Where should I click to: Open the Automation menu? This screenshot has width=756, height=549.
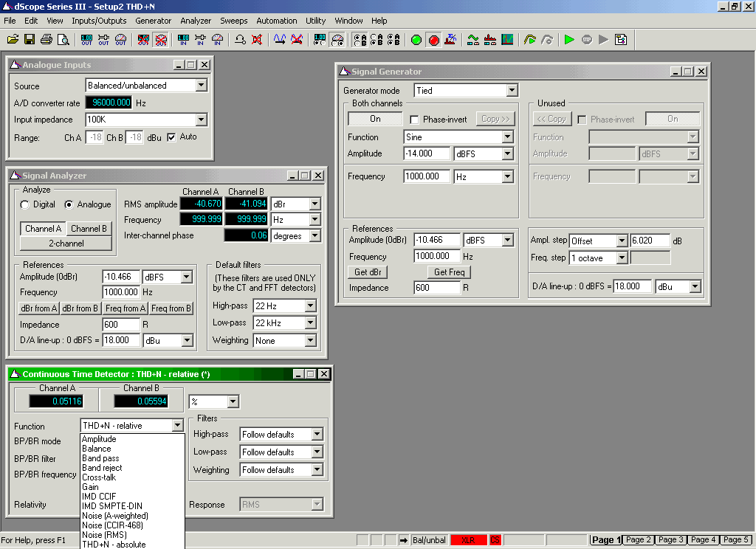tap(277, 21)
